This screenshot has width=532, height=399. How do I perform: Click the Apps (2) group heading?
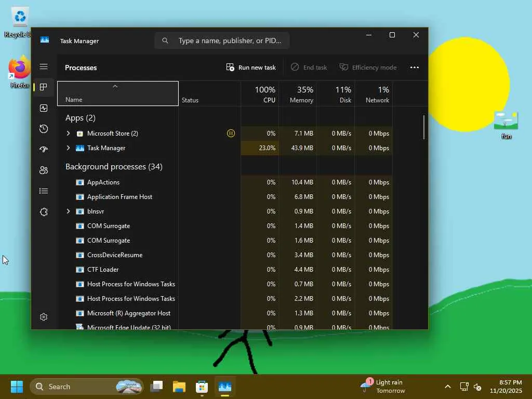coord(81,118)
